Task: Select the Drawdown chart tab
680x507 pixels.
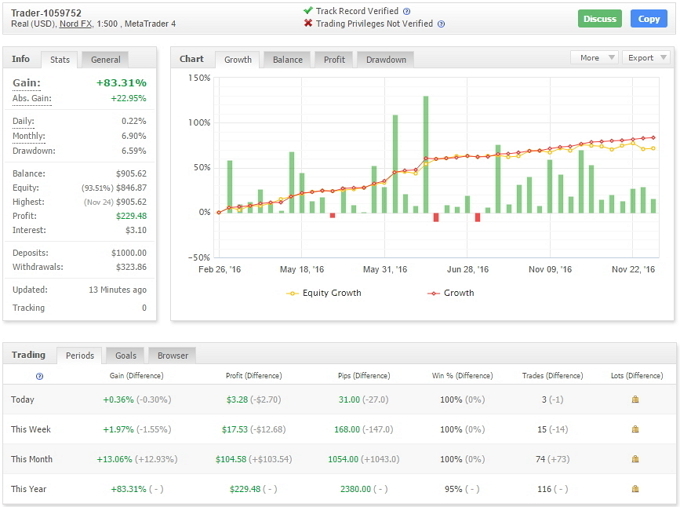Action: (x=386, y=60)
